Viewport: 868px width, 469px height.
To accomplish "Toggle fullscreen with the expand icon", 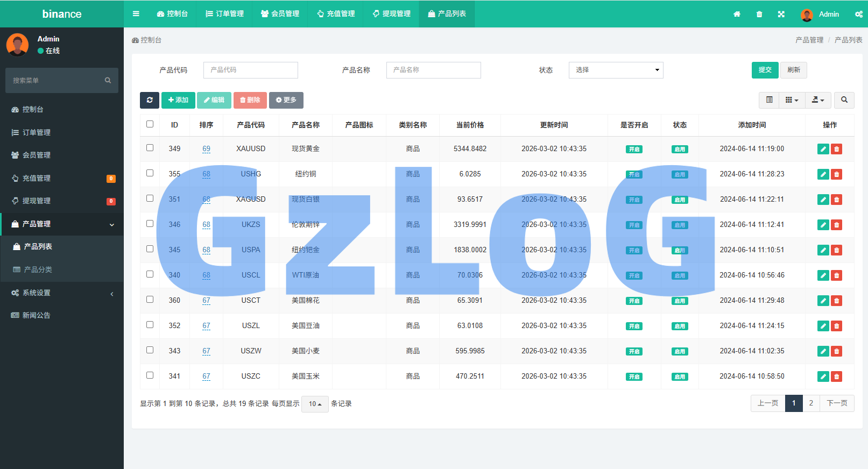I will [x=781, y=14].
